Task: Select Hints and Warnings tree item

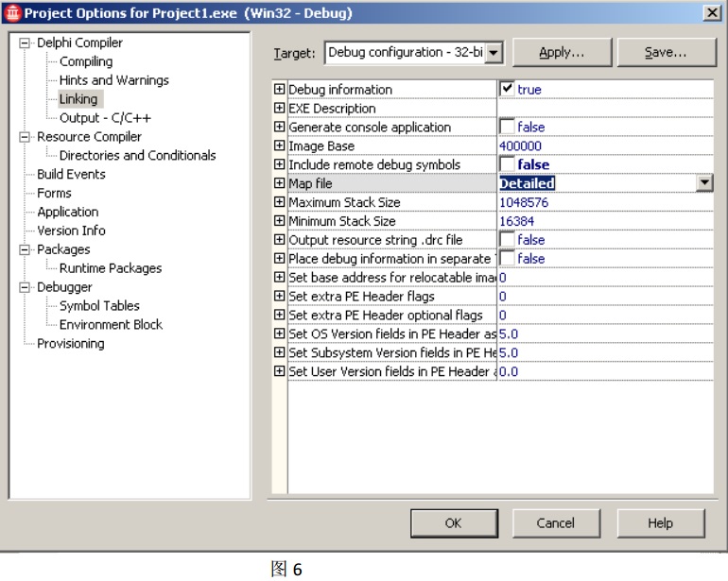Action: coord(113,80)
